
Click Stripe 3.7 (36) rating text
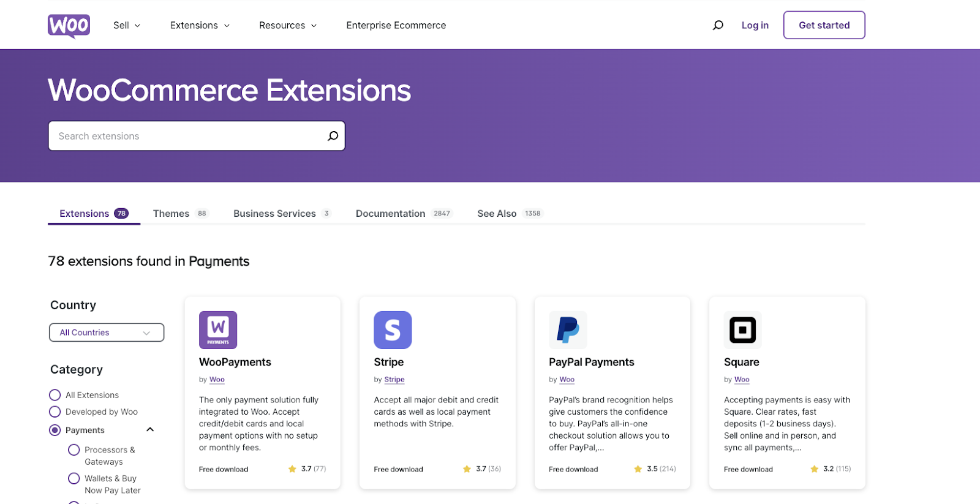pos(488,469)
